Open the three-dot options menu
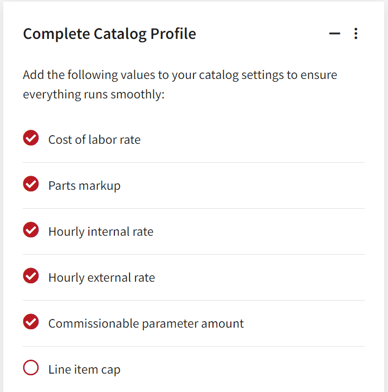This screenshot has width=388, height=392. click(356, 33)
